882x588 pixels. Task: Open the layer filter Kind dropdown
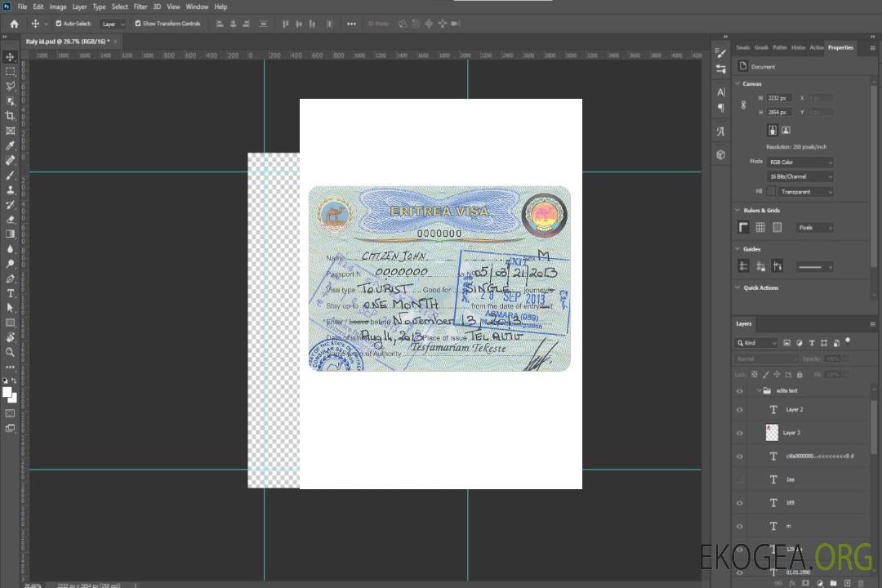pos(756,343)
